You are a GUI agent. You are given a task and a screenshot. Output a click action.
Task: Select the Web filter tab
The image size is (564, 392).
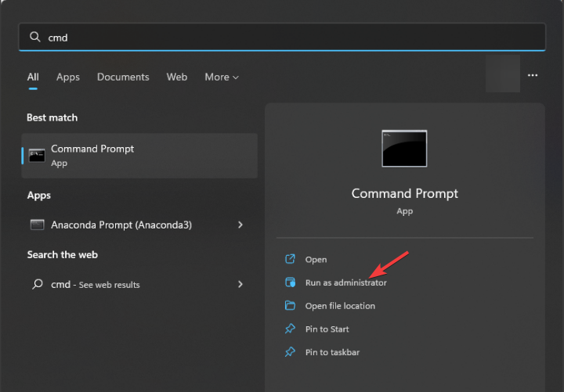point(177,77)
